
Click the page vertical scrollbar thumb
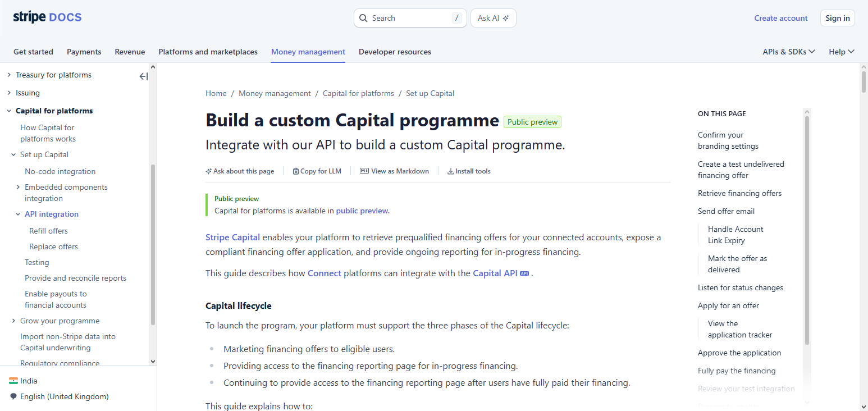tap(864, 82)
